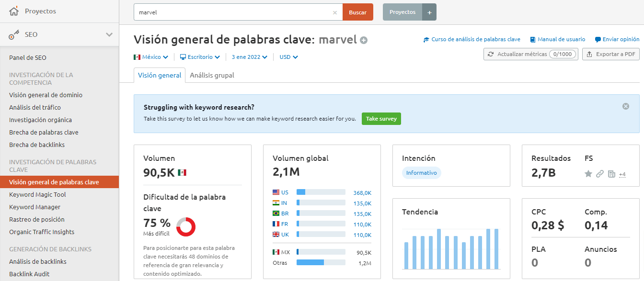The image size is (644, 281).
Task: Open the México country dropdown
Action: (x=151, y=57)
